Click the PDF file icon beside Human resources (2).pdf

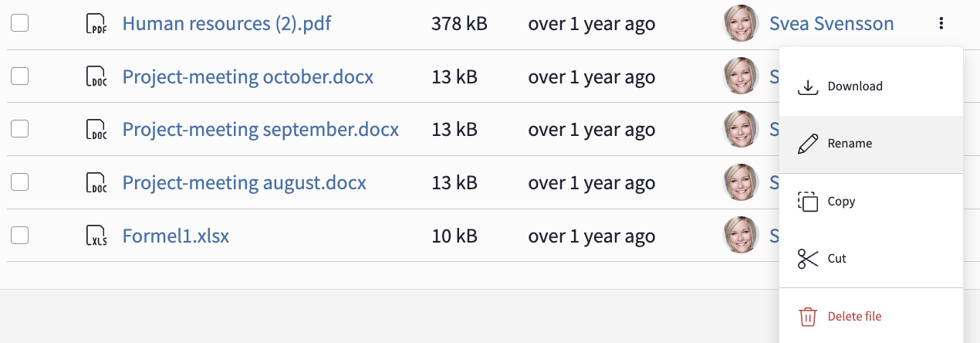point(96,24)
